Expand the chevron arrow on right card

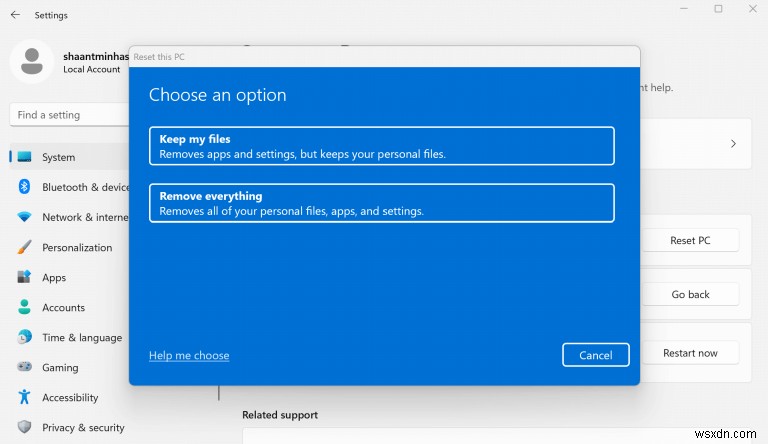coord(733,144)
